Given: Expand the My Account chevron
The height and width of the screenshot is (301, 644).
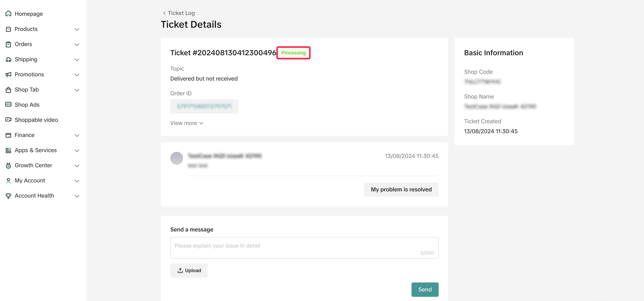Looking at the screenshot, I should [x=77, y=181].
